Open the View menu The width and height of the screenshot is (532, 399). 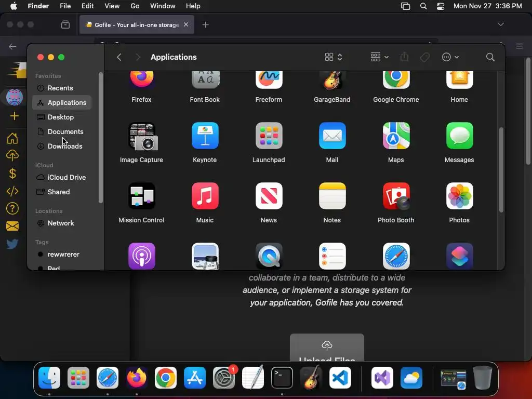pos(112,6)
